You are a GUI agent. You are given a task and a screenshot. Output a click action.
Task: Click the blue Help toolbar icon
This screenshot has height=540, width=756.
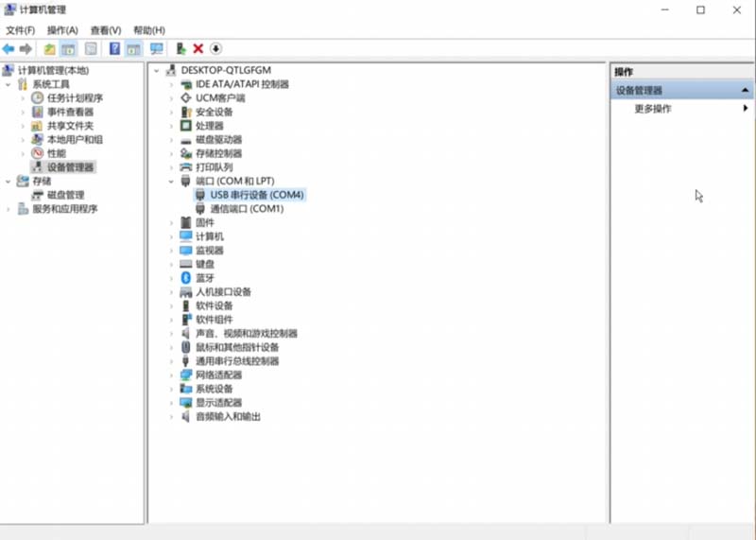(114, 49)
